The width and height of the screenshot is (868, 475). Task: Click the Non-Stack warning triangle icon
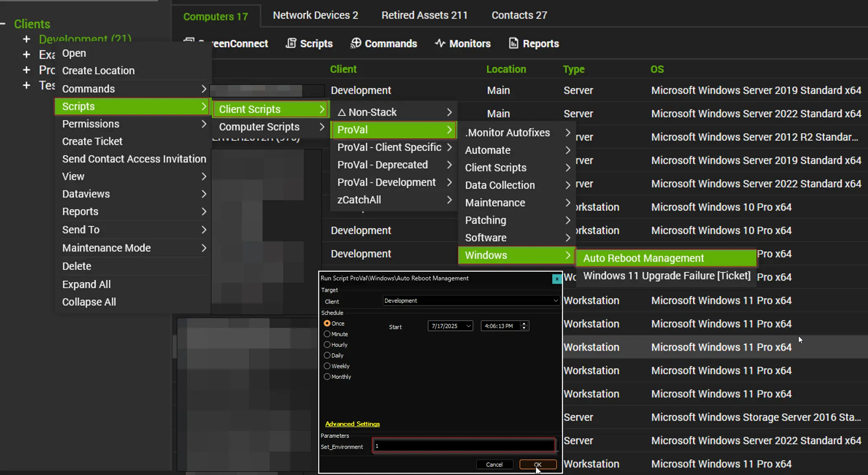coord(341,112)
